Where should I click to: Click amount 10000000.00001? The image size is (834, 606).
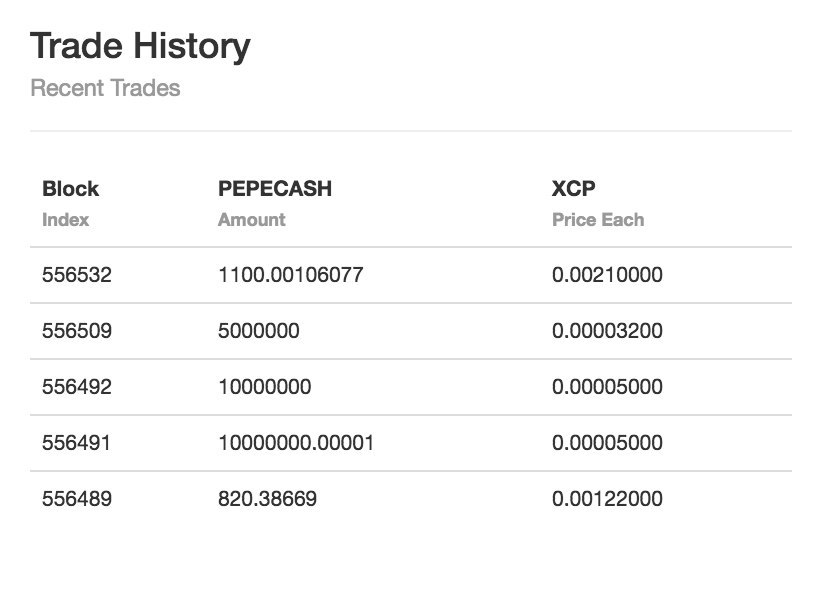click(296, 442)
